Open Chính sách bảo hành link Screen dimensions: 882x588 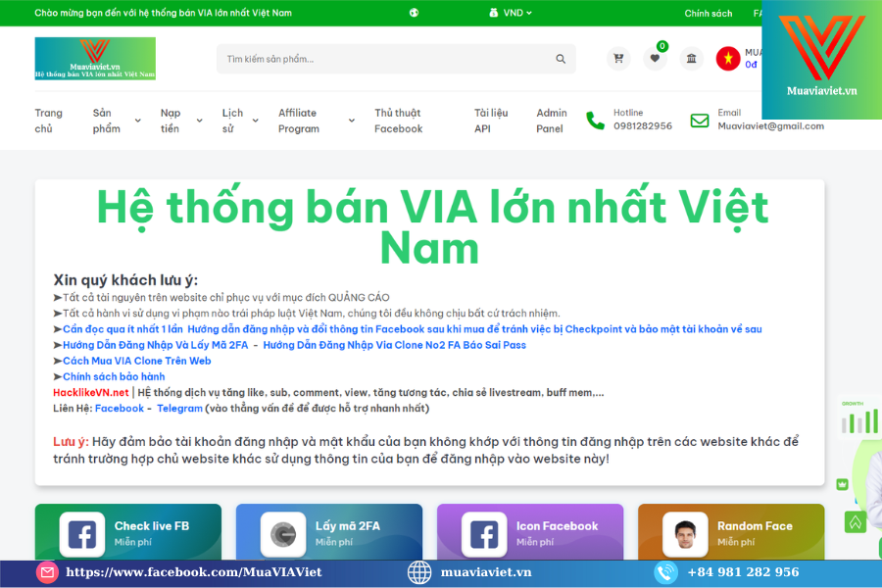tap(114, 376)
